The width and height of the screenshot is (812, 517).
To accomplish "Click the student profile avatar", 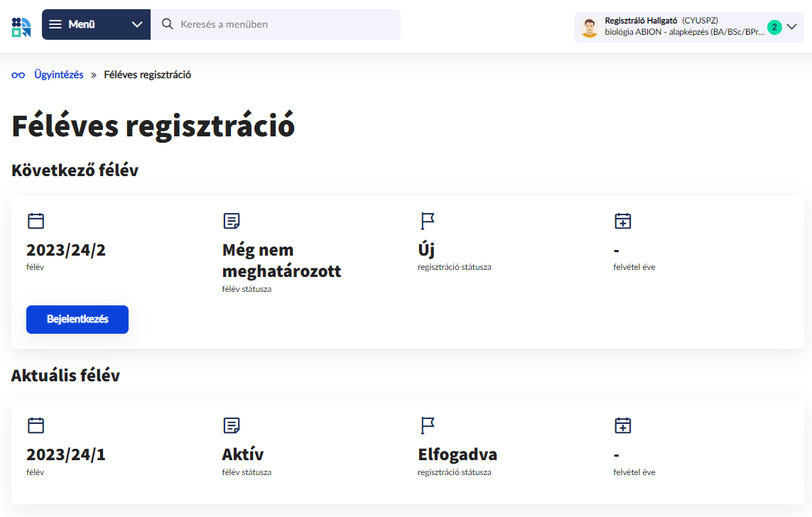I will tap(589, 28).
